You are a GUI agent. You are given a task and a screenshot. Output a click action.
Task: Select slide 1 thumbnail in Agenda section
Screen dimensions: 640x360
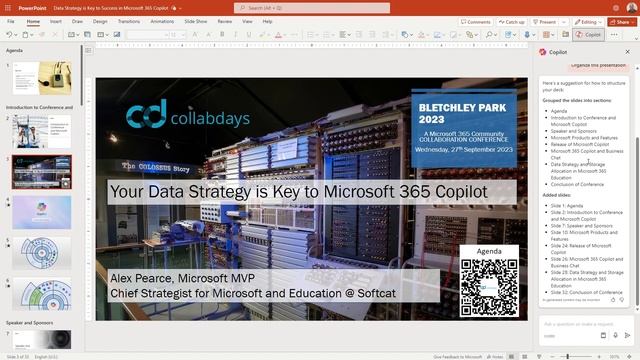[x=42, y=78]
